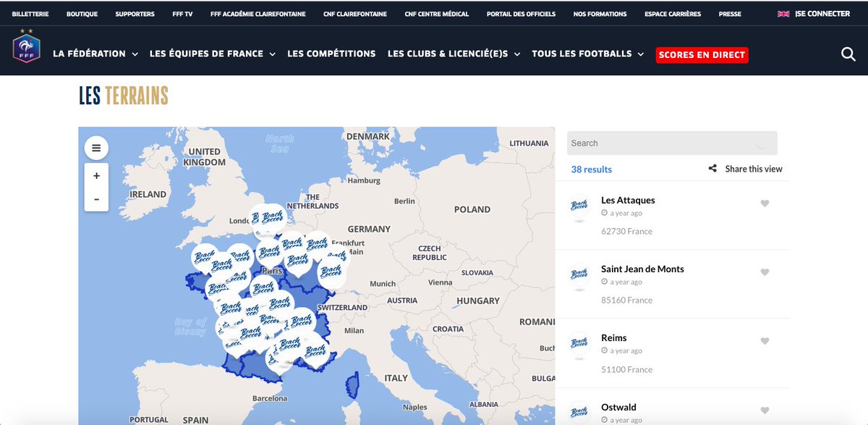
Task: Favorite Les Attaques with the heart icon
Action: (x=765, y=203)
